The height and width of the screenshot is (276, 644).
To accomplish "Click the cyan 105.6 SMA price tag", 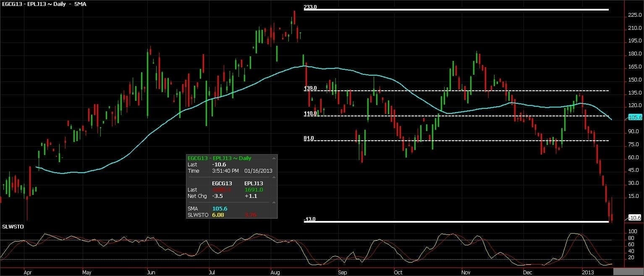I will pyautogui.click(x=635, y=117).
